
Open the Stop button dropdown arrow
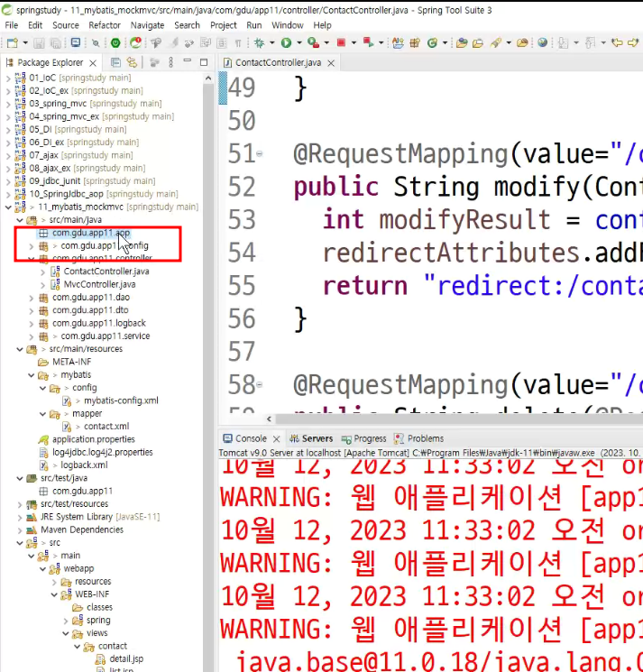point(354,43)
